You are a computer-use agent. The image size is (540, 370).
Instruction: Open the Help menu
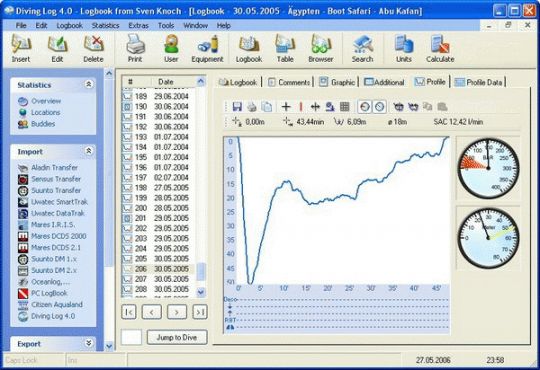224,25
